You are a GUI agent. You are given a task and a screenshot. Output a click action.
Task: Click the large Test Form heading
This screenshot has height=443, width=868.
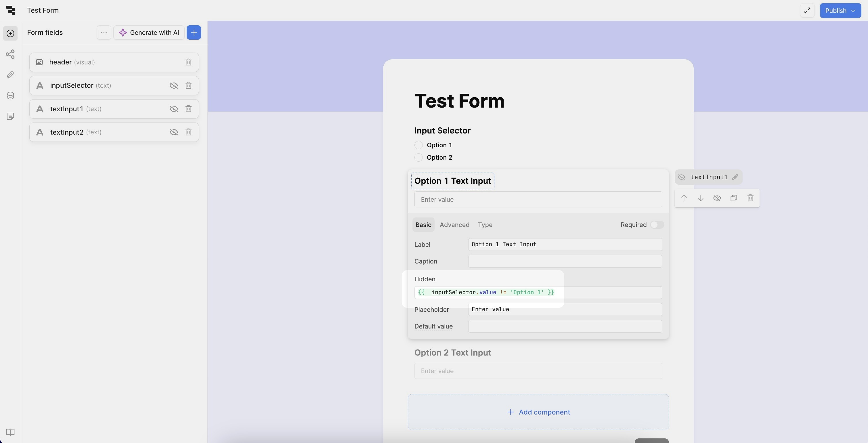point(459,101)
